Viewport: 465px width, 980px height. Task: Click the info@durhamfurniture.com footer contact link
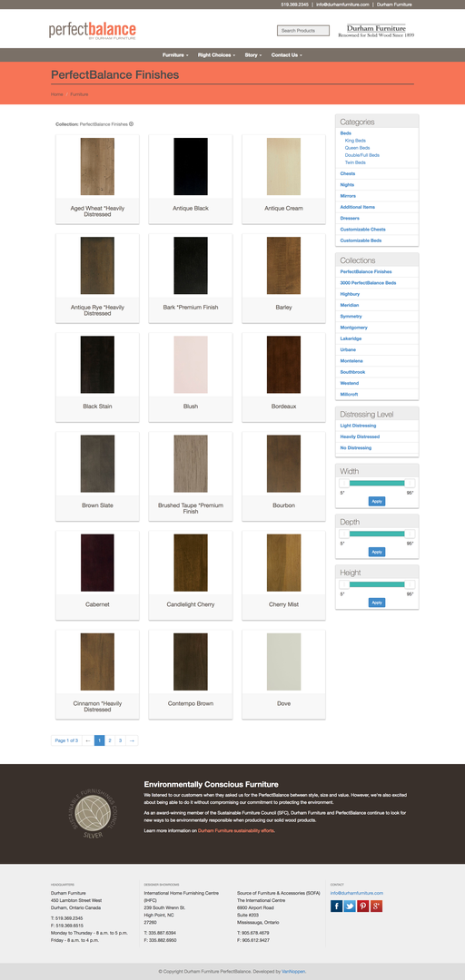tap(357, 893)
